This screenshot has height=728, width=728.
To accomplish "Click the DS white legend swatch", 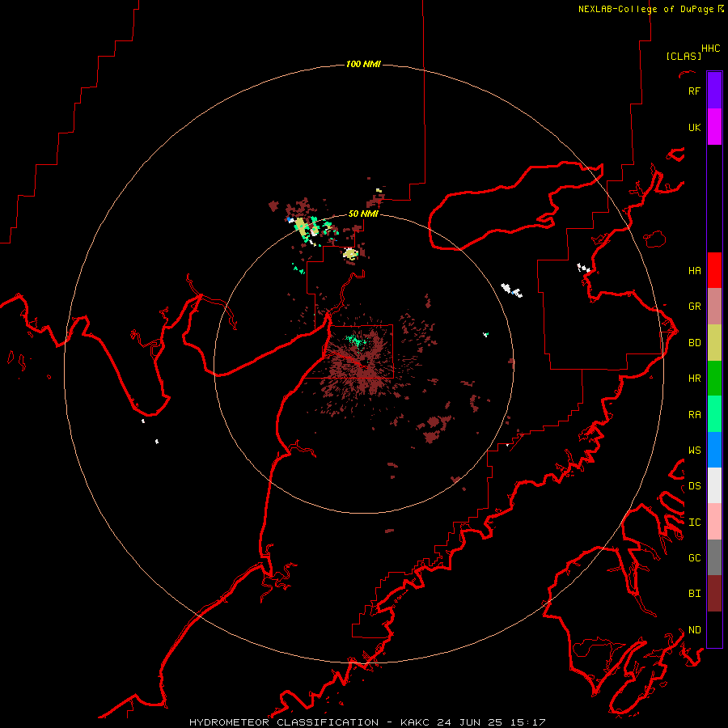I will point(714,485).
